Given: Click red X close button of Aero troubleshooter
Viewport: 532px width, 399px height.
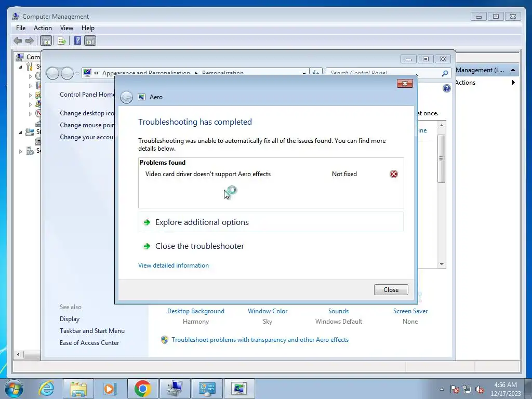Looking at the screenshot, I should coord(405,84).
